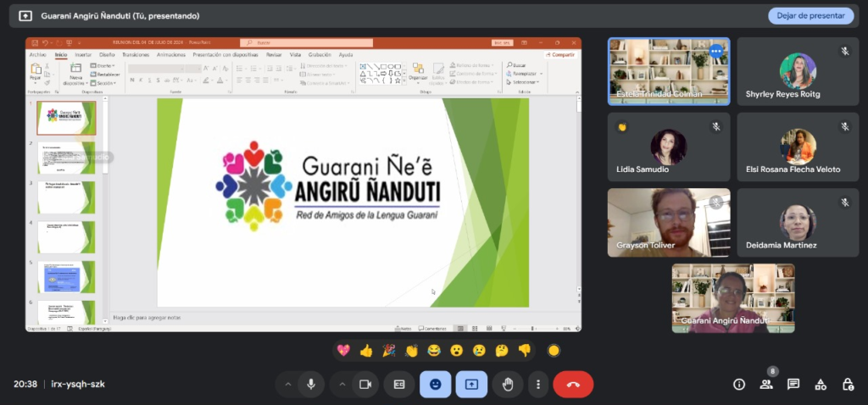
Task: Click Compartir button in PowerPoint
Action: click(561, 55)
